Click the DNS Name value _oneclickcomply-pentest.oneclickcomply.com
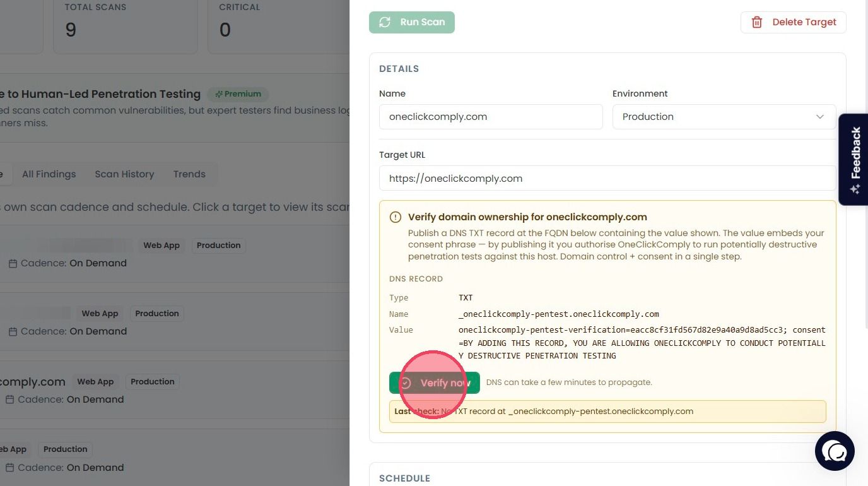The height and width of the screenshot is (486, 868). tap(559, 314)
